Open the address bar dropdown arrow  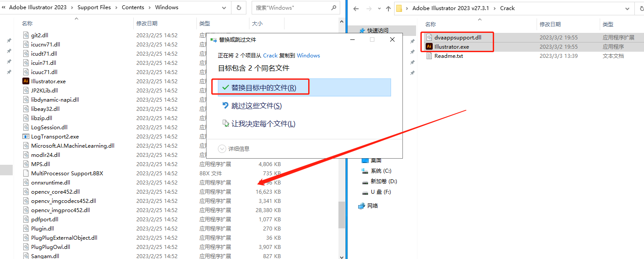224,7
